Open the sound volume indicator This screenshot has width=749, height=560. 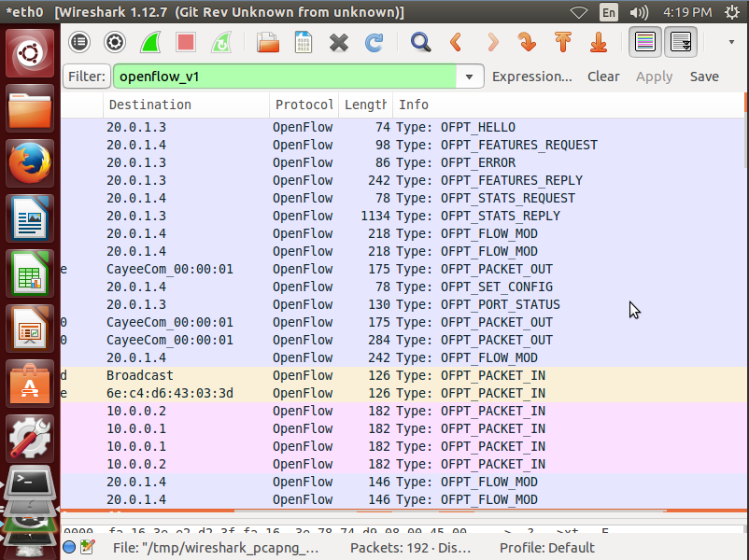639,12
